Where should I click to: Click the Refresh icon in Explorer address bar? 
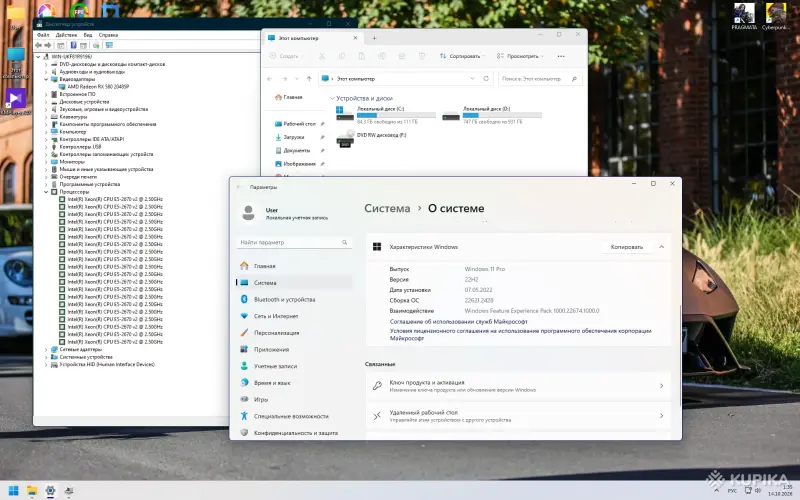(x=486, y=79)
